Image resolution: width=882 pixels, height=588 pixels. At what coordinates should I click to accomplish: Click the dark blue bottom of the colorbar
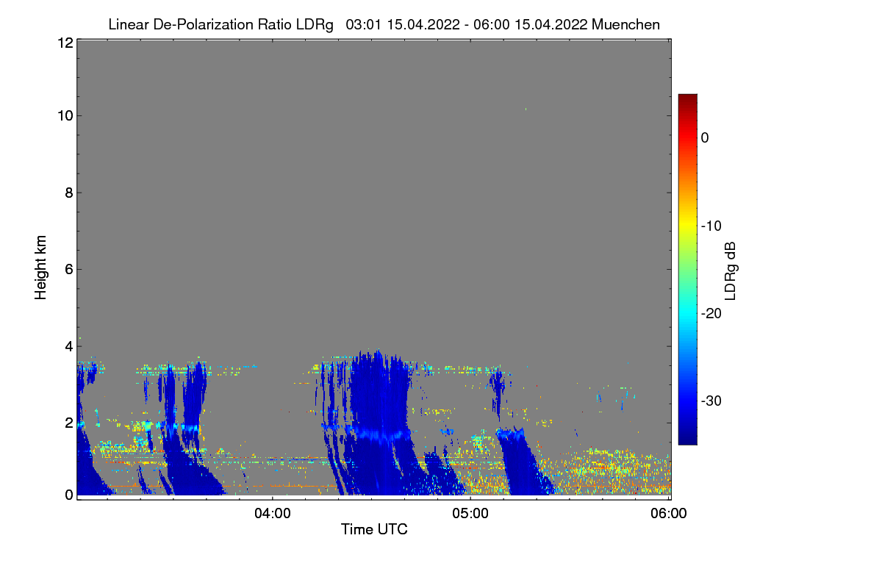[687, 438]
